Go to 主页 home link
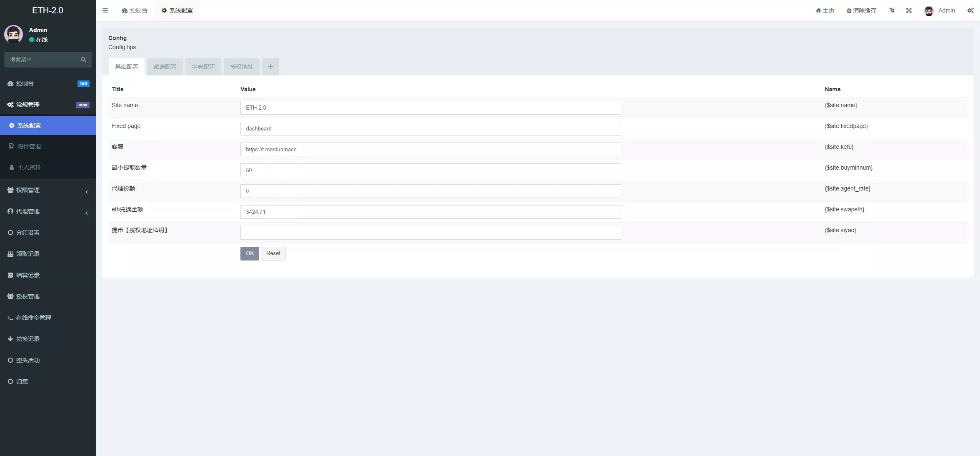The height and width of the screenshot is (456, 980). pos(825,10)
